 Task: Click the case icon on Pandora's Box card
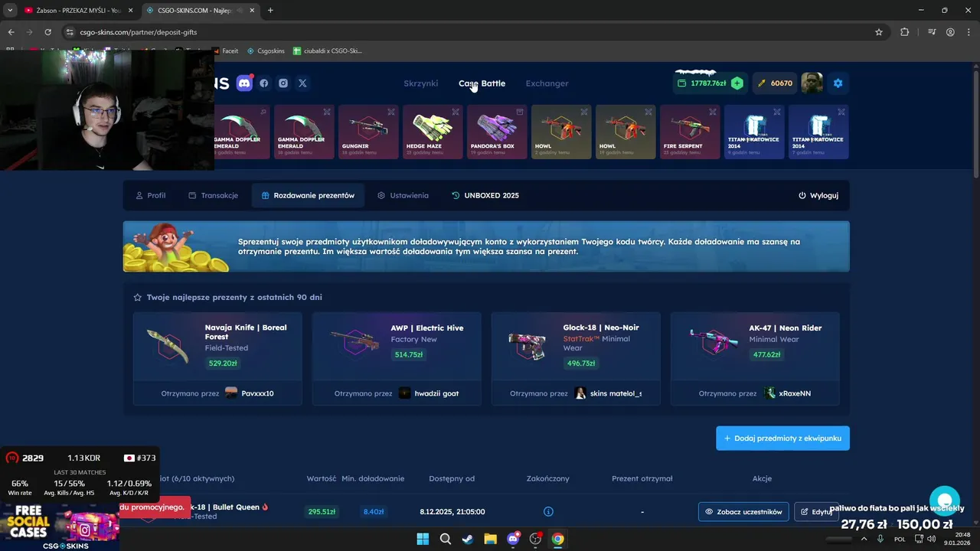click(x=520, y=112)
